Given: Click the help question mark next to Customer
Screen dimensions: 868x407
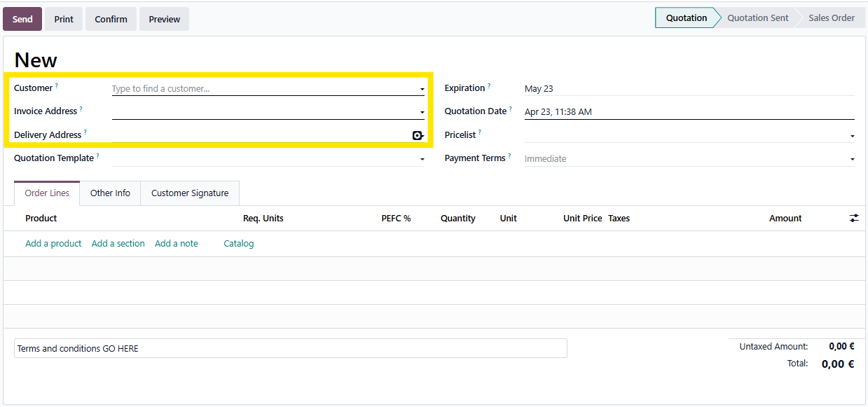Looking at the screenshot, I should click(57, 85).
